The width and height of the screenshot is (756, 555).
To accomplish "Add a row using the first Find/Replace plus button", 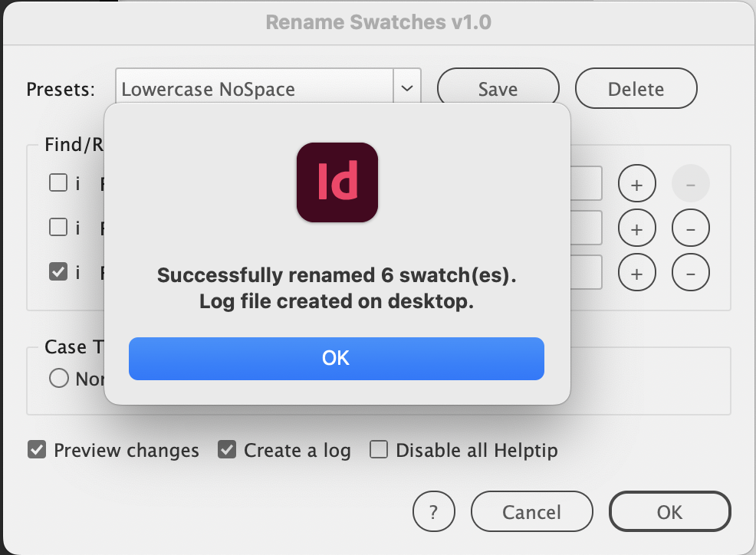I will pyautogui.click(x=639, y=184).
